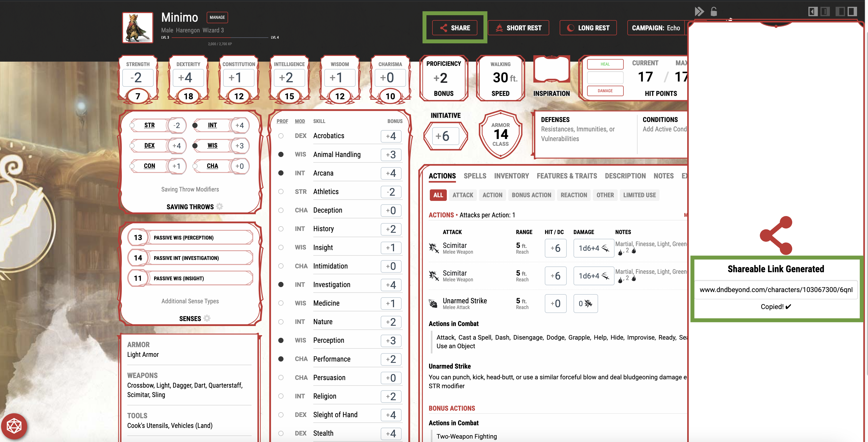
Task: Click the moon icon on Long Rest
Action: [x=570, y=28]
